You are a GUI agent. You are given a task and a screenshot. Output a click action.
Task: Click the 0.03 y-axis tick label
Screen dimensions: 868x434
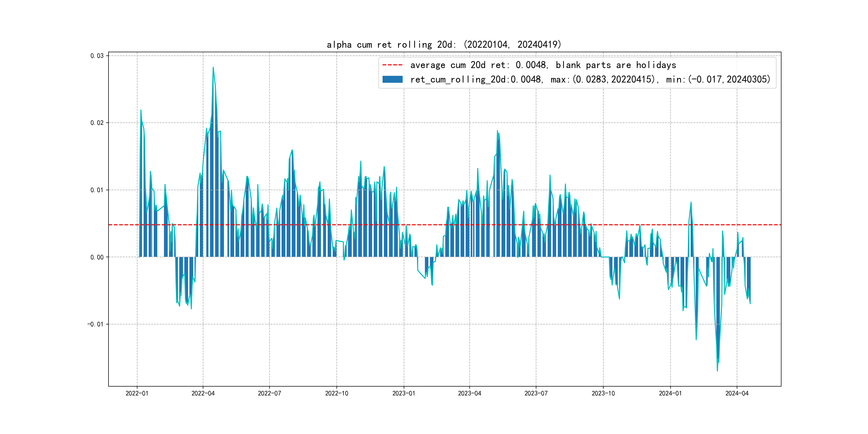97,56
